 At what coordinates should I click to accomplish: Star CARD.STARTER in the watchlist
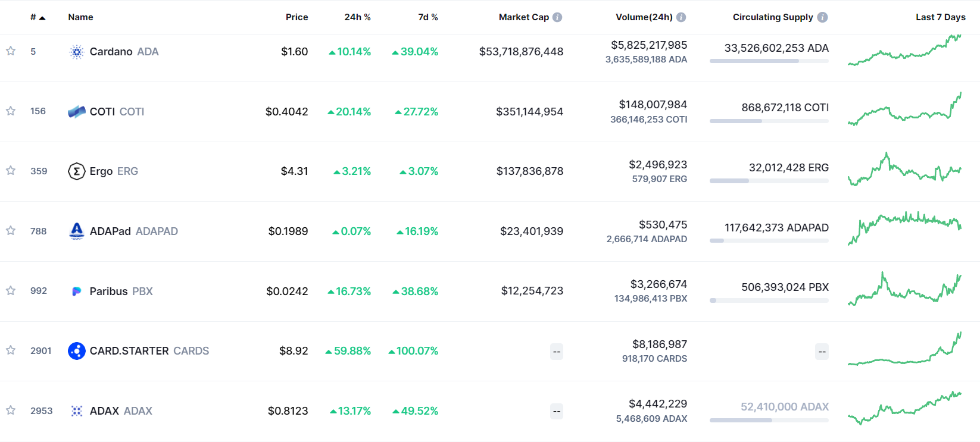tap(11, 350)
